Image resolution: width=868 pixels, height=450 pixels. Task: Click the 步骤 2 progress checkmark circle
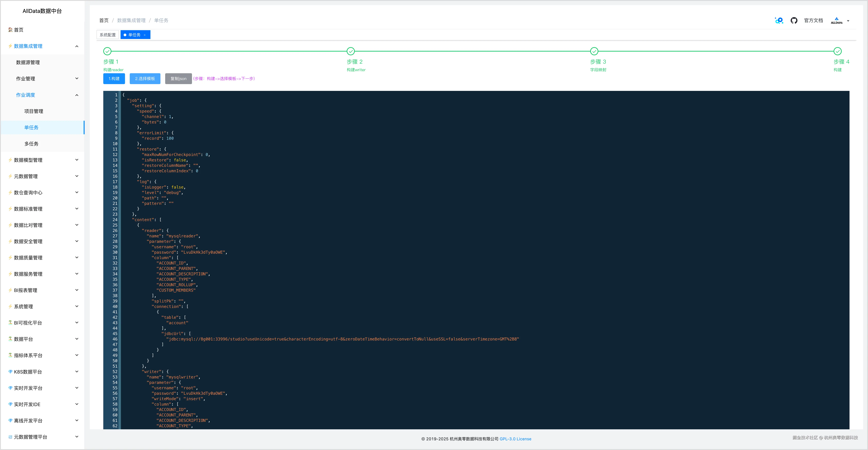coord(350,51)
